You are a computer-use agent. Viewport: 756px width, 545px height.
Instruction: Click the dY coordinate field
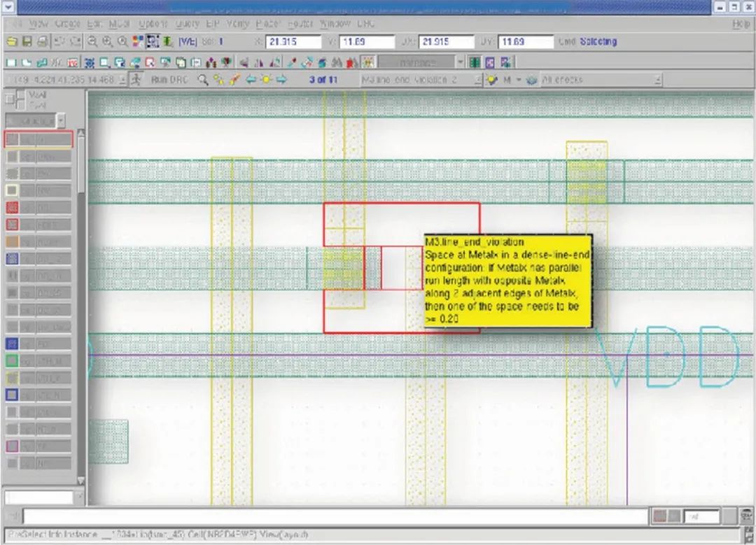526,42
